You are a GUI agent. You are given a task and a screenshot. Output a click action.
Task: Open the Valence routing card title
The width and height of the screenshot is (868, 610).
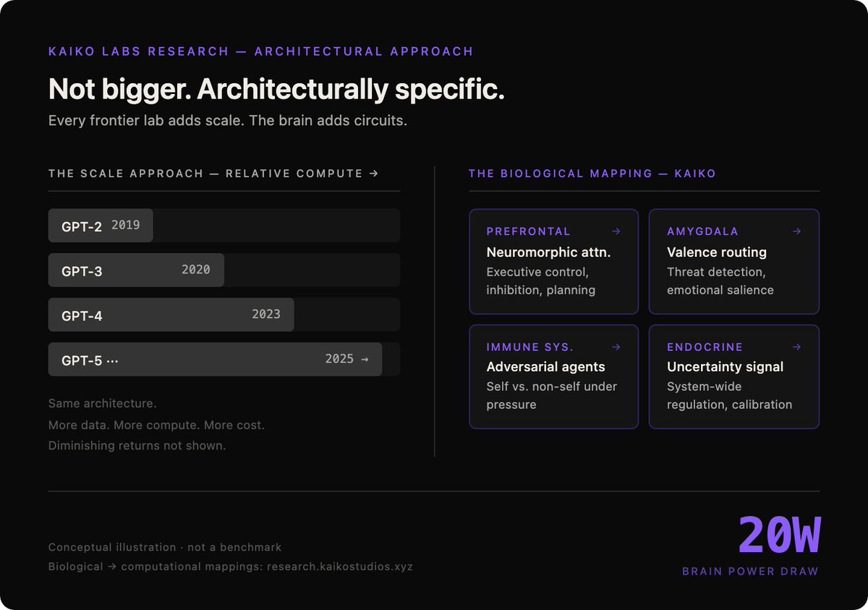(x=717, y=253)
